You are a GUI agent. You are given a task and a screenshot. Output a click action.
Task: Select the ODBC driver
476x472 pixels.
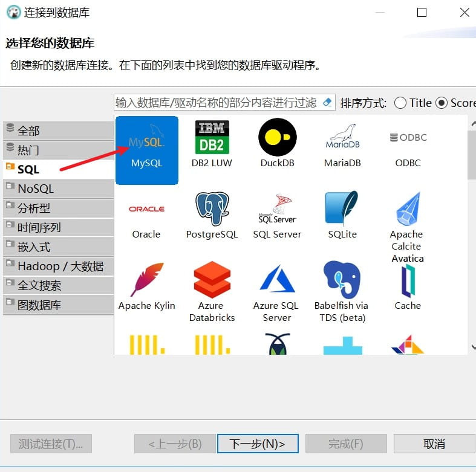(408, 149)
